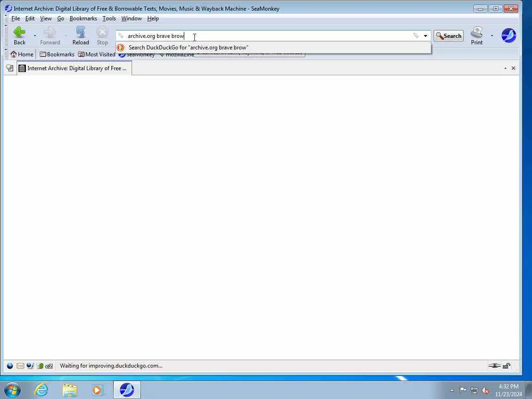Image resolution: width=532 pixels, height=399 pixels.
Task: Open the Windows Start menu
Action: point(12,390)
